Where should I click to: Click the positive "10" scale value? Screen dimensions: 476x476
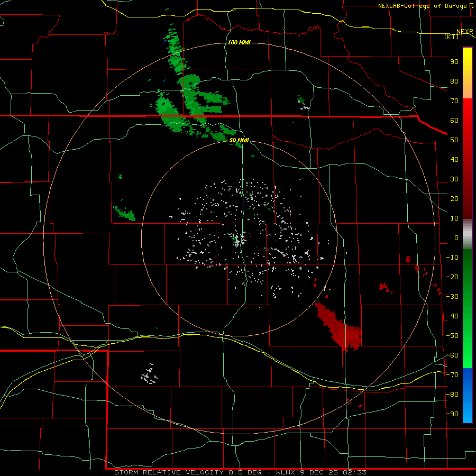454,218
